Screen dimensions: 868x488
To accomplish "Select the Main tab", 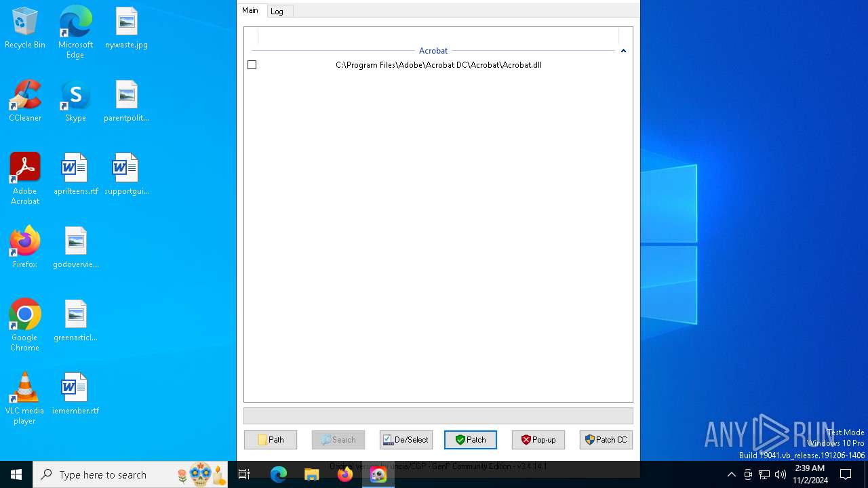I will (250, 10).
